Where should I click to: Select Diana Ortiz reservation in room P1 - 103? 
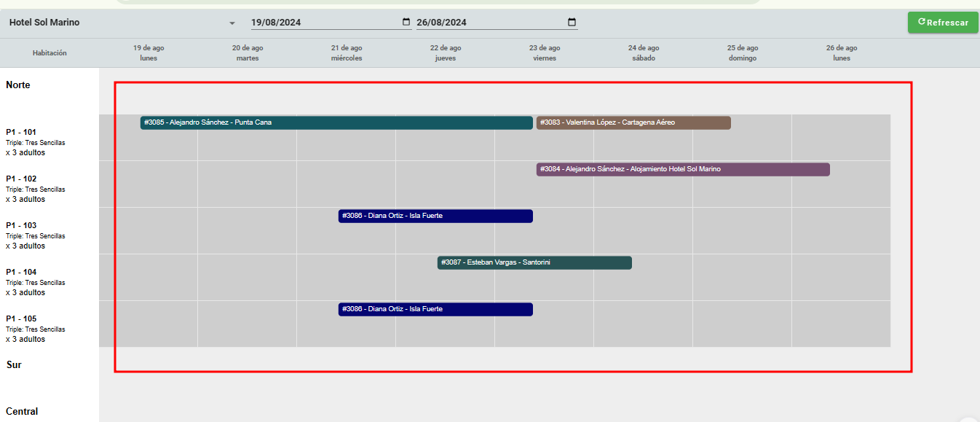click(435, 216)
